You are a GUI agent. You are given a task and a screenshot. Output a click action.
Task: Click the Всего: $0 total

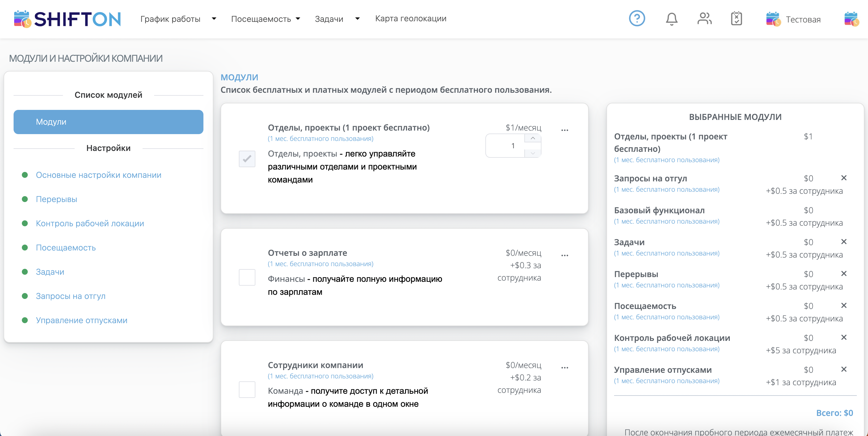(835, 413)
